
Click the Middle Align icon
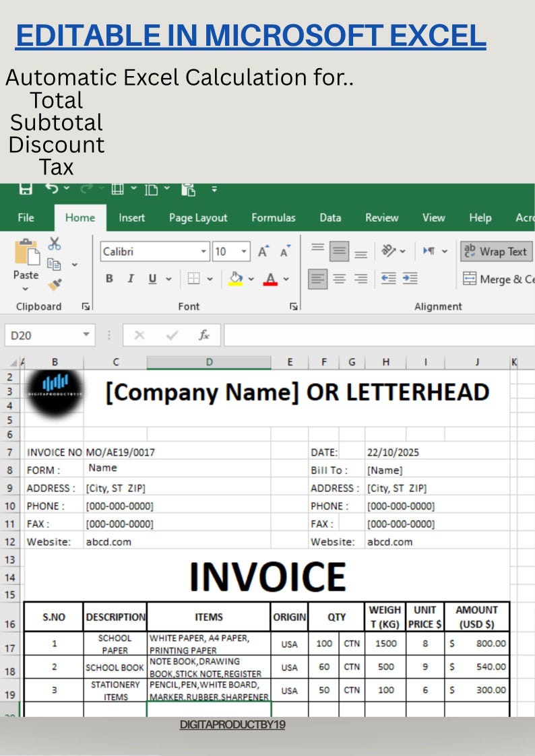[339, 251]
